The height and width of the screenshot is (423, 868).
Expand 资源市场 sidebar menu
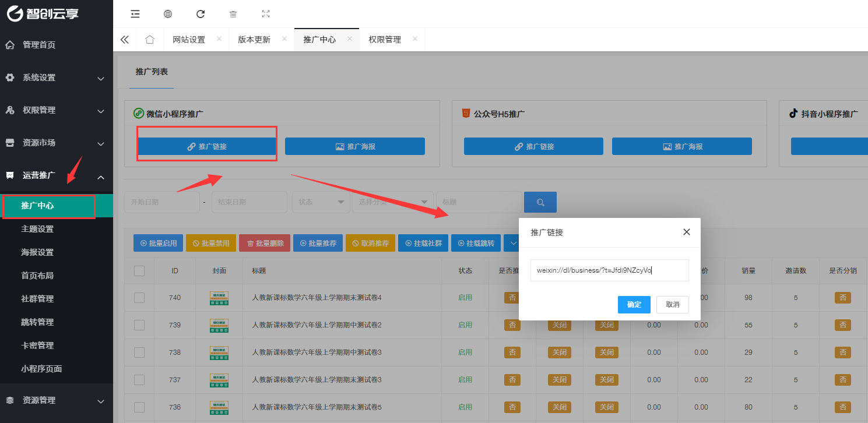(x=57, y=143)
